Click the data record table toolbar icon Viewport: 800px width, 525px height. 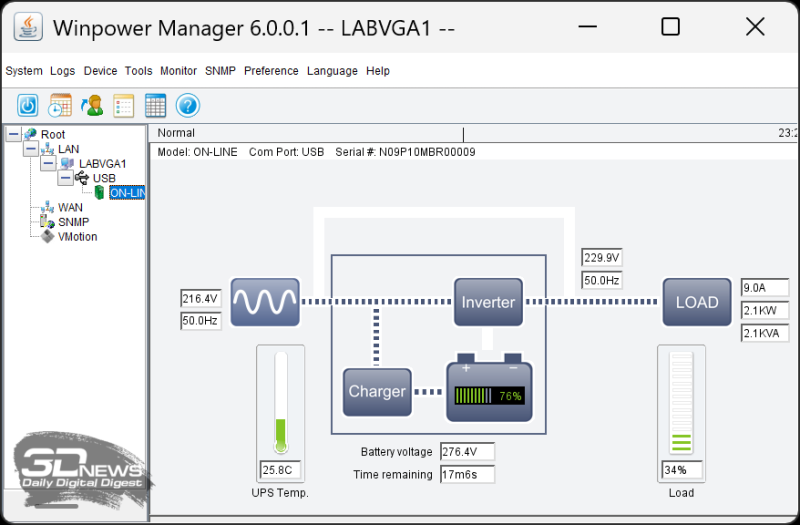coord(155,105)
